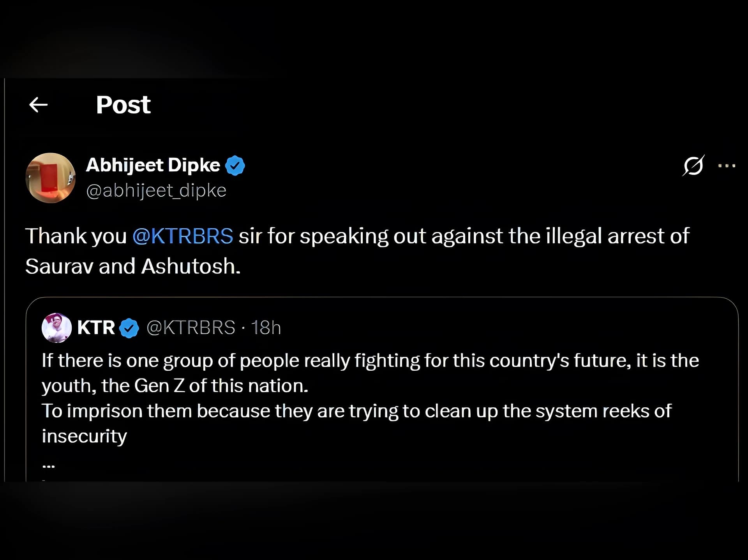Click the KTR display name in quote

click(96, 328)
